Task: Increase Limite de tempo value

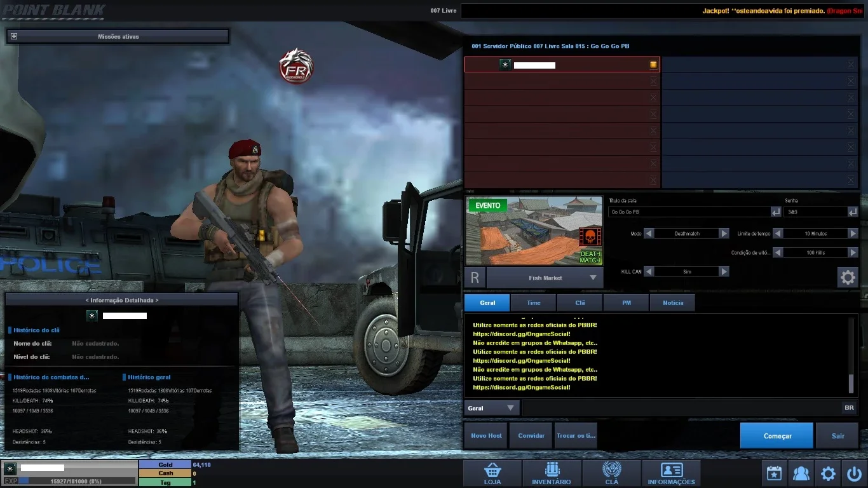Action: coord(853,234)
